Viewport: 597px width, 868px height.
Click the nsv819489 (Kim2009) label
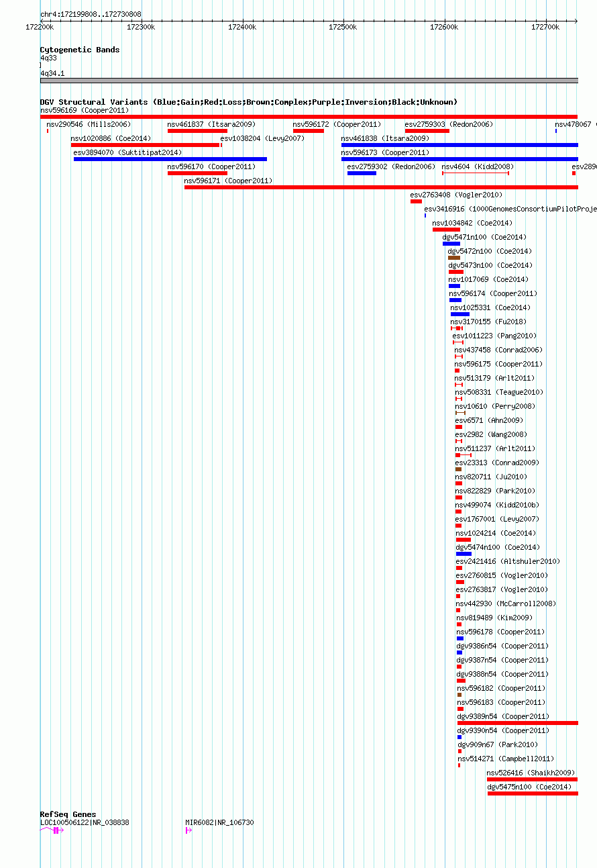coord(494,618)
